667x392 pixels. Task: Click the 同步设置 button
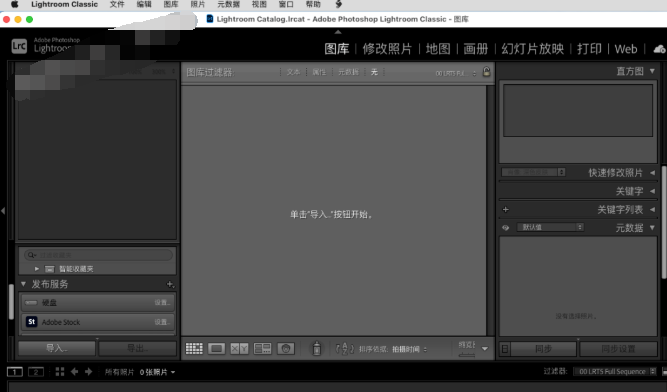(x=618, y=349)
